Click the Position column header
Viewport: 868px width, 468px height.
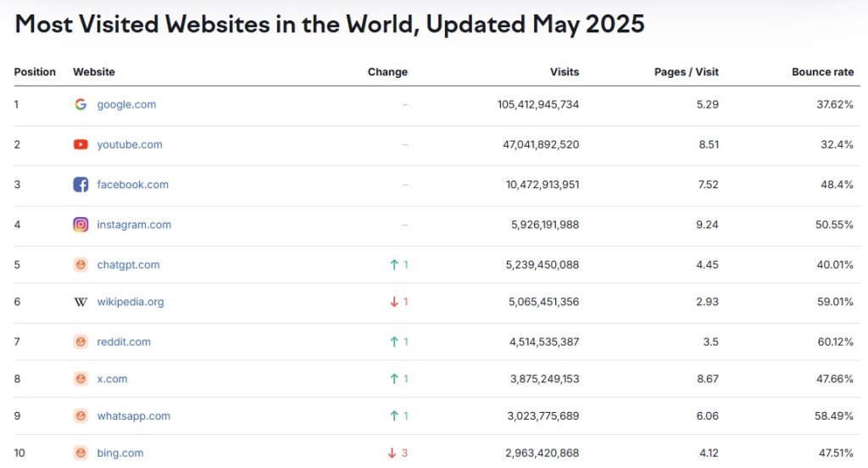point(35,72)
